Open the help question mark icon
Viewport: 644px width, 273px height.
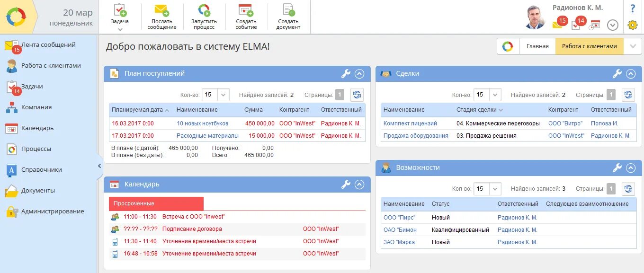[633, 8]
